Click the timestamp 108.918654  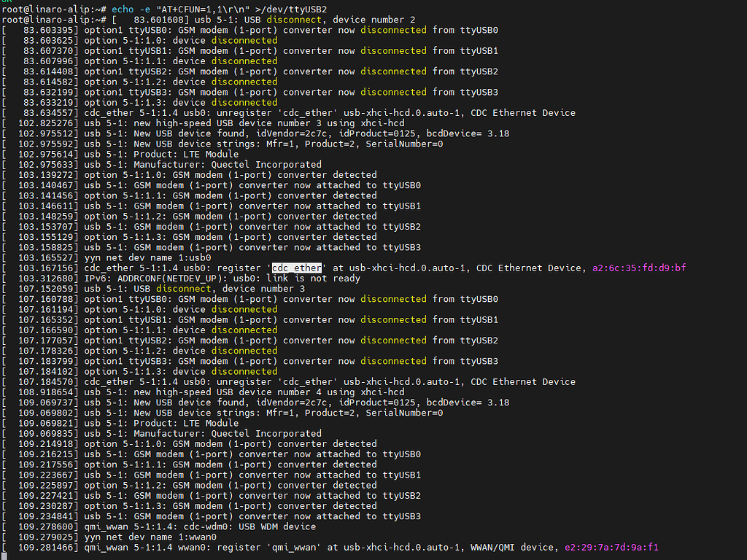48,392
